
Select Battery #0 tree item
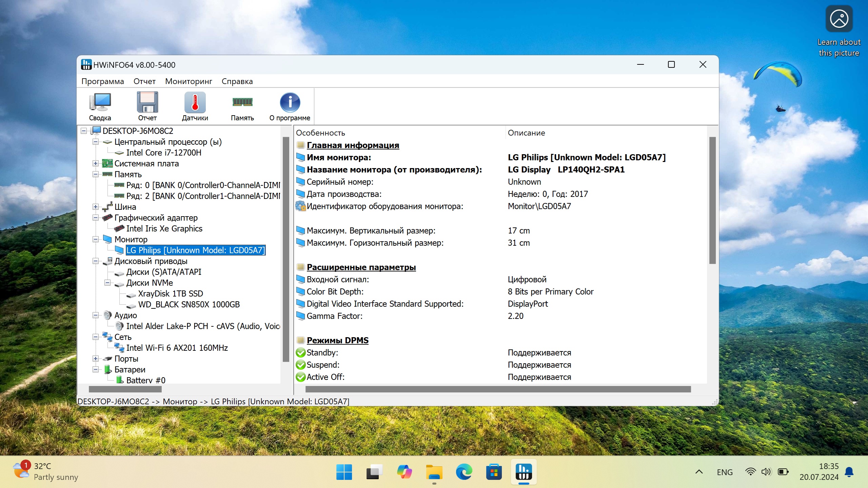pos(146,380)
